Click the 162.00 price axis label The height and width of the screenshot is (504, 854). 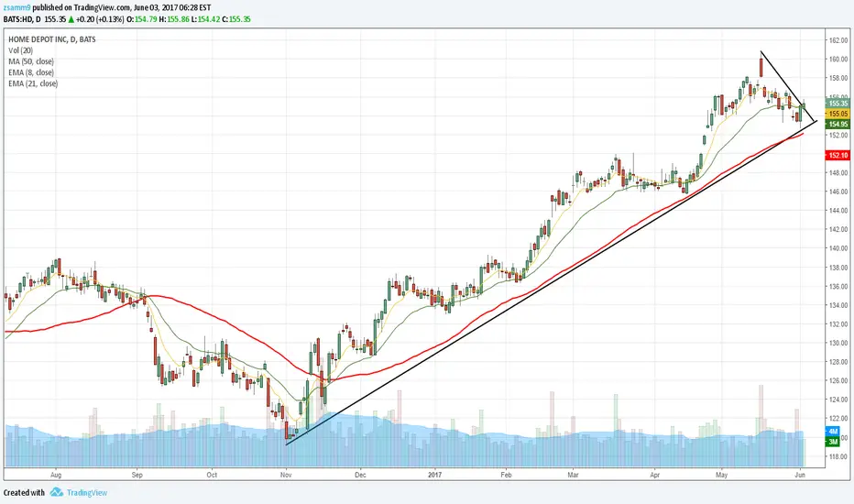pos(838,40)
